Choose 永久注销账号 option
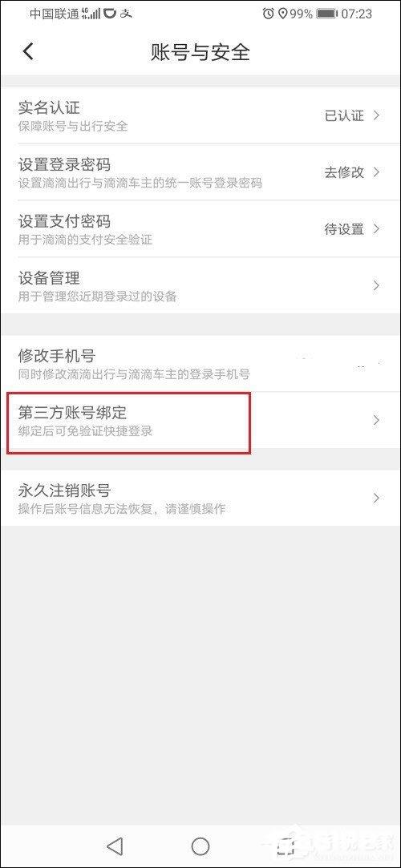The height and width of the screenshot is (868, 401). tap(200, 498)
